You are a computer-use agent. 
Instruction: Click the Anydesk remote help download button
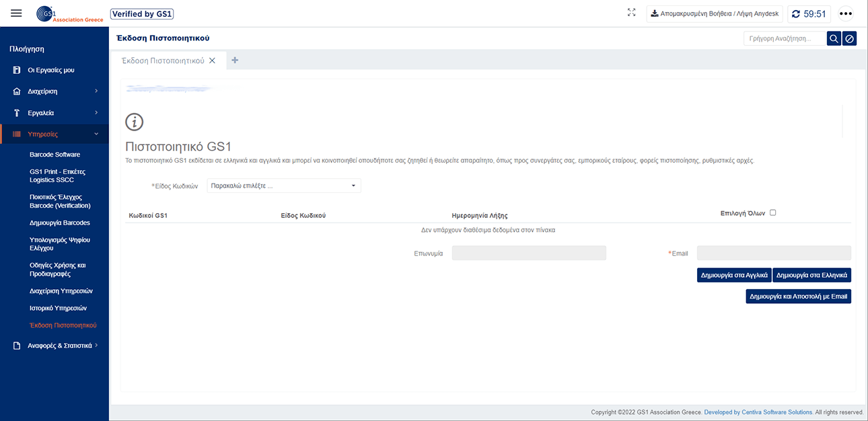715,13
